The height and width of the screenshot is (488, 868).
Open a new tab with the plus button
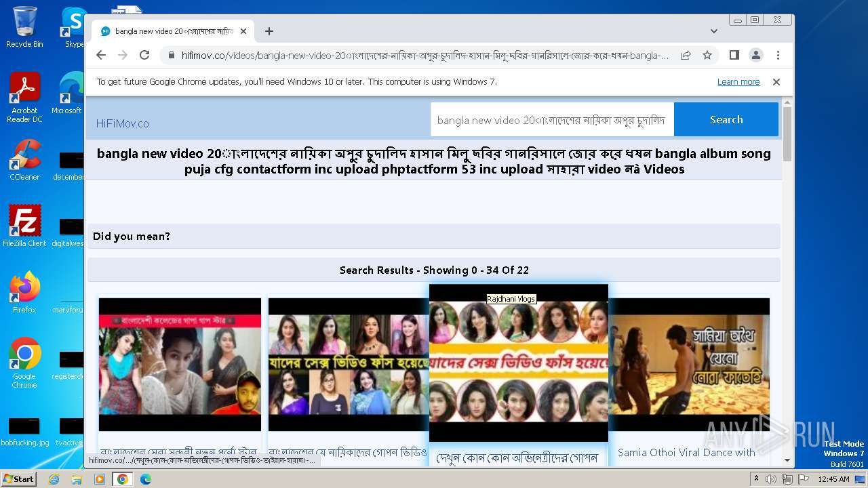[269, 31]
